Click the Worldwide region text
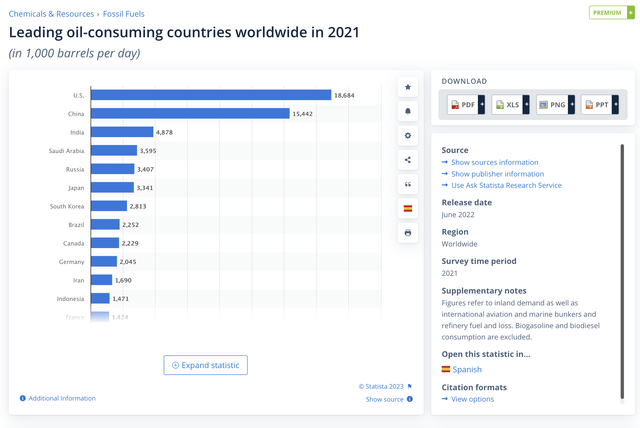Viewport: 640px width, 428px height. tap(459, 244)
